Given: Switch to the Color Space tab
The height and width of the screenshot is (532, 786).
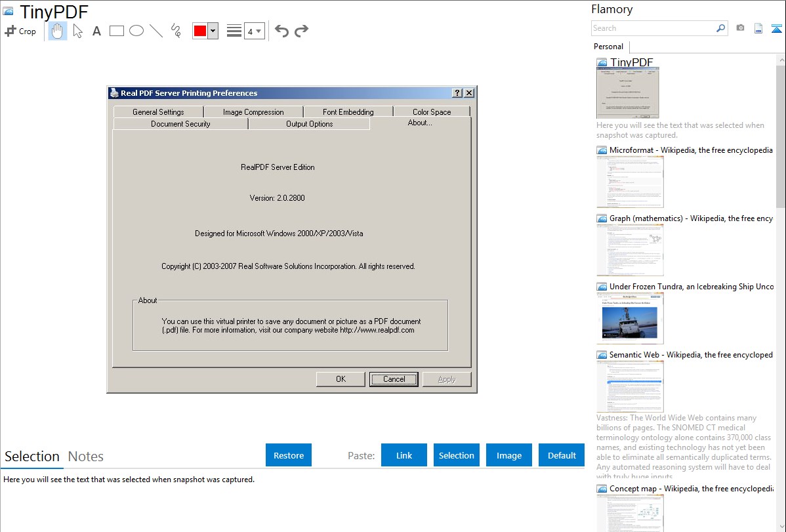Looking at the screenshot, I should point(432,112).
